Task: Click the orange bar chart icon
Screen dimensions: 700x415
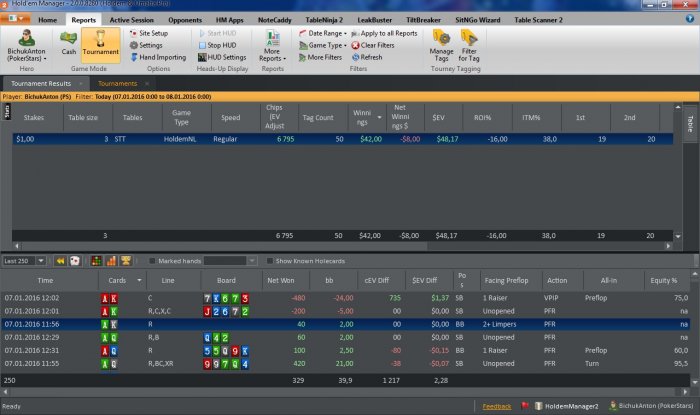Action: [x=111, y=261]
